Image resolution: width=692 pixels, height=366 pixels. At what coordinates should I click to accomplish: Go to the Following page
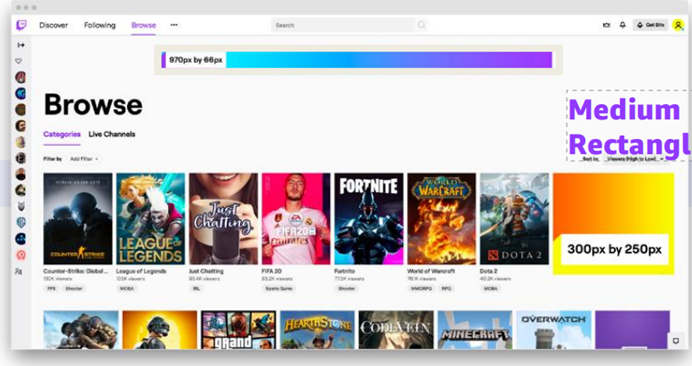coord(100,25)
